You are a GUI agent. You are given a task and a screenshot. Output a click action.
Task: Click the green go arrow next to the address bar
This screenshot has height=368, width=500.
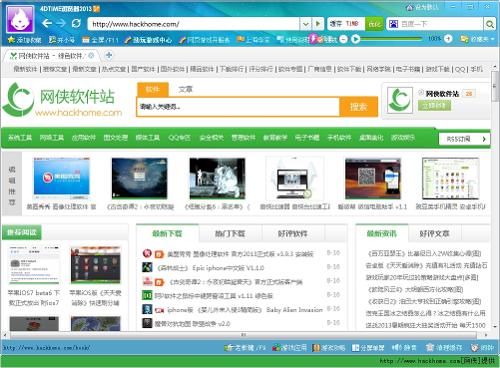point(318,24)
